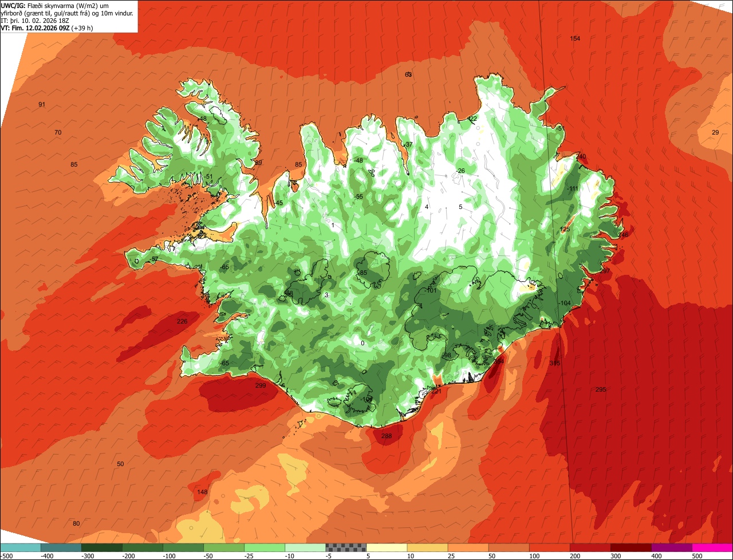Image resolution: width=733 pixels, height=560 pixels.
Task: Select the checkered -5 to 5 legend swatch
Action: (345, 547)
